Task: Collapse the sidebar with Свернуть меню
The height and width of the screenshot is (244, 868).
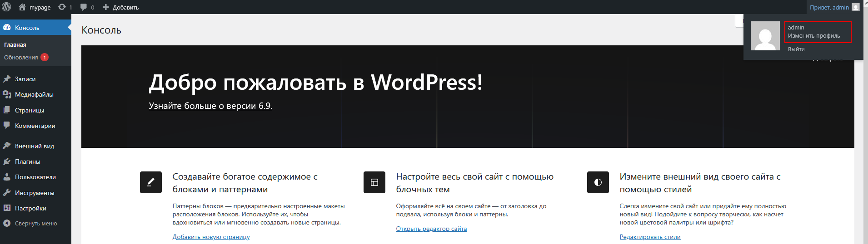Action: [35, 224]
